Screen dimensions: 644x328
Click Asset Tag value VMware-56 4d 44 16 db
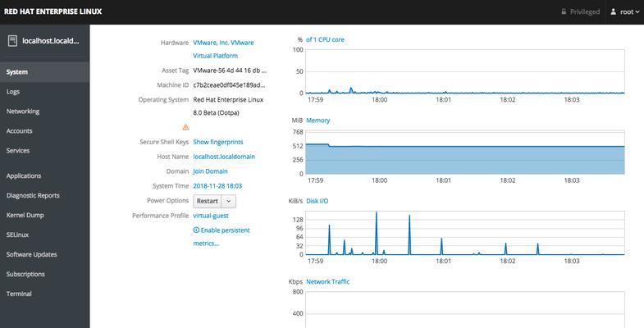tap(230, 71)
